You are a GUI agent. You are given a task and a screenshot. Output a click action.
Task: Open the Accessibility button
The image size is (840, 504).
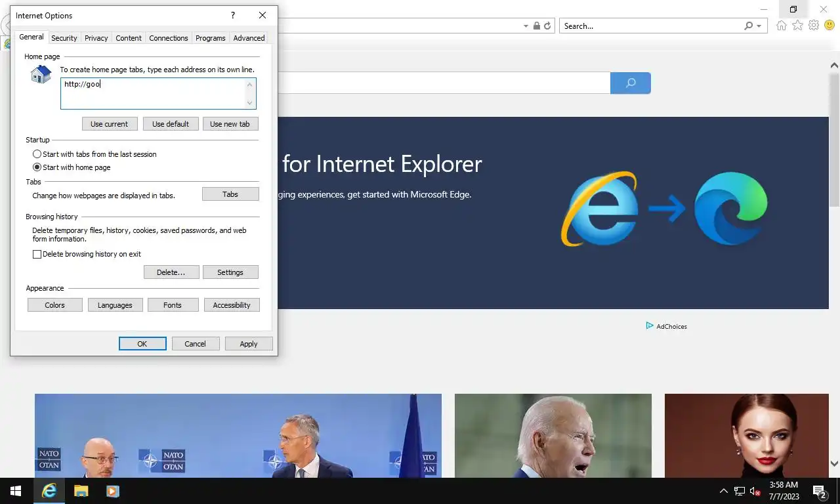[232, 305]
